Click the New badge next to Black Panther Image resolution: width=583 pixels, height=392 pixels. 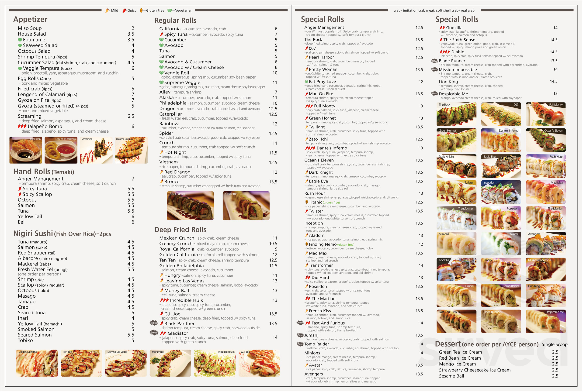(154, 323)
